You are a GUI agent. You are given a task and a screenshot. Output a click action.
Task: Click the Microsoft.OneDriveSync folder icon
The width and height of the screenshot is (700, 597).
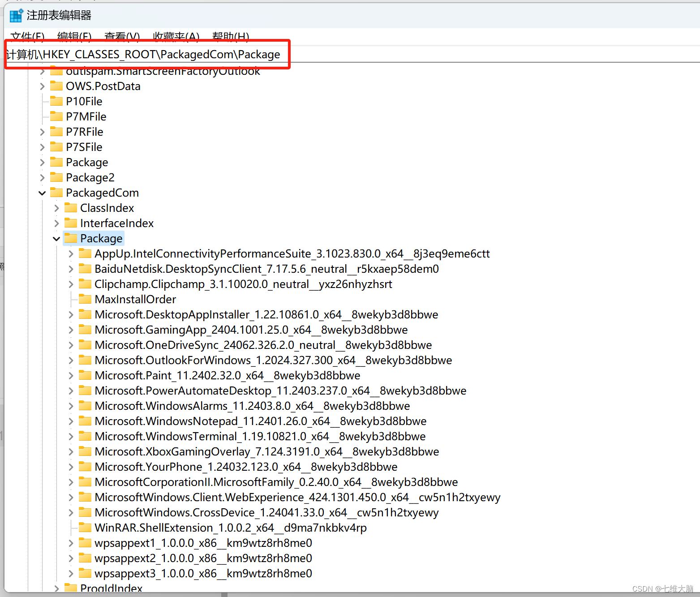coord(85,344)
